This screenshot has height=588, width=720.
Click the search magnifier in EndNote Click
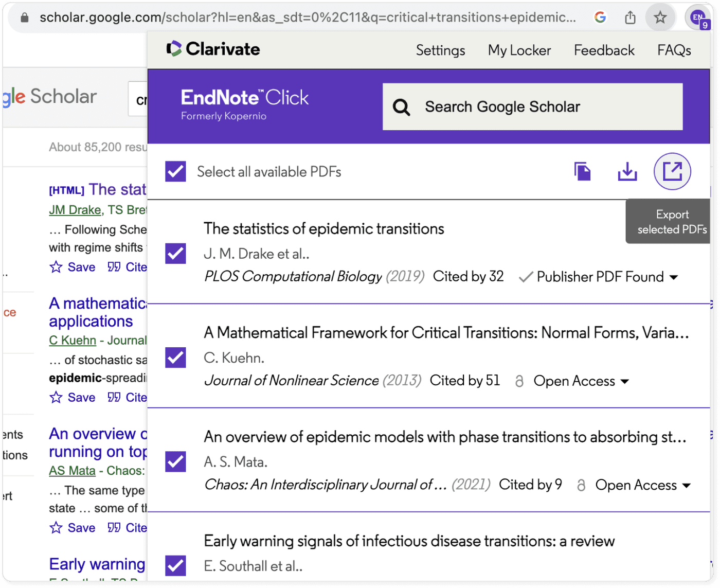(401, 107)
